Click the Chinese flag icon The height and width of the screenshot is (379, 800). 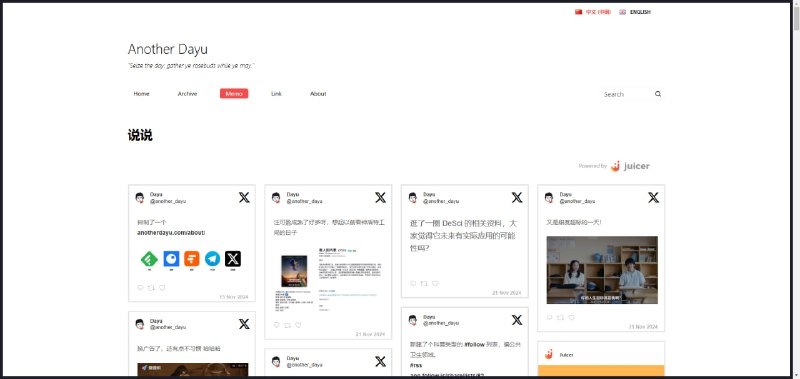click(578, 12)
